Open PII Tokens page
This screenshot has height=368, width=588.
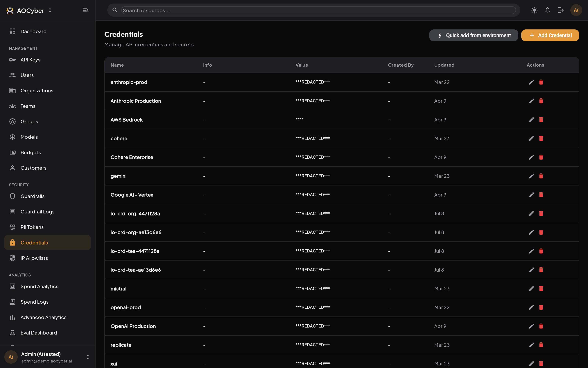pyautogui.click(x=48, y=227)
